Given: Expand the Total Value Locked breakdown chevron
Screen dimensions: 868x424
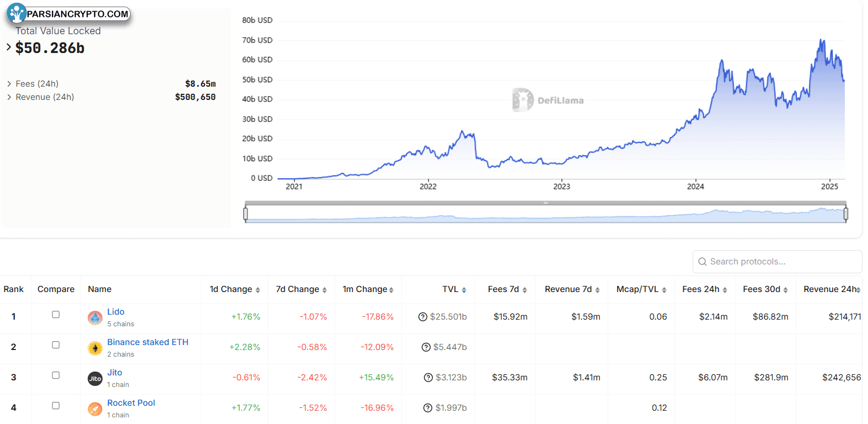Looking at the screenshot, I should pyautogui.click(x=9, y=47).
